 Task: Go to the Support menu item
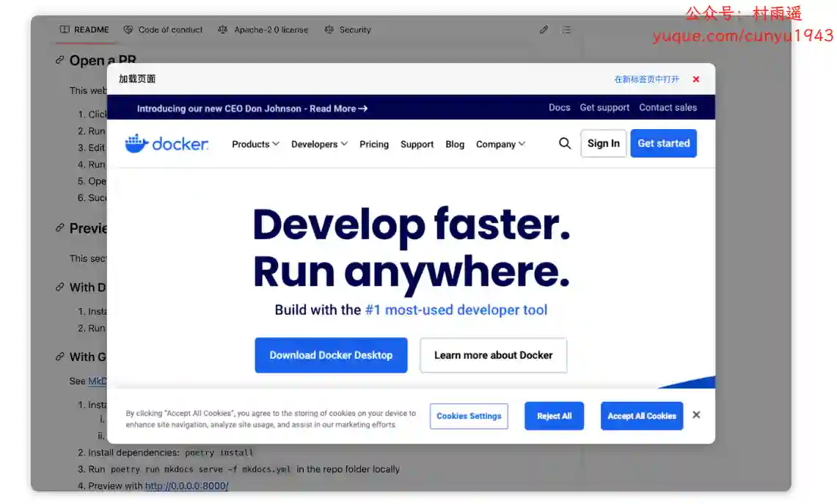click(417, 144)
